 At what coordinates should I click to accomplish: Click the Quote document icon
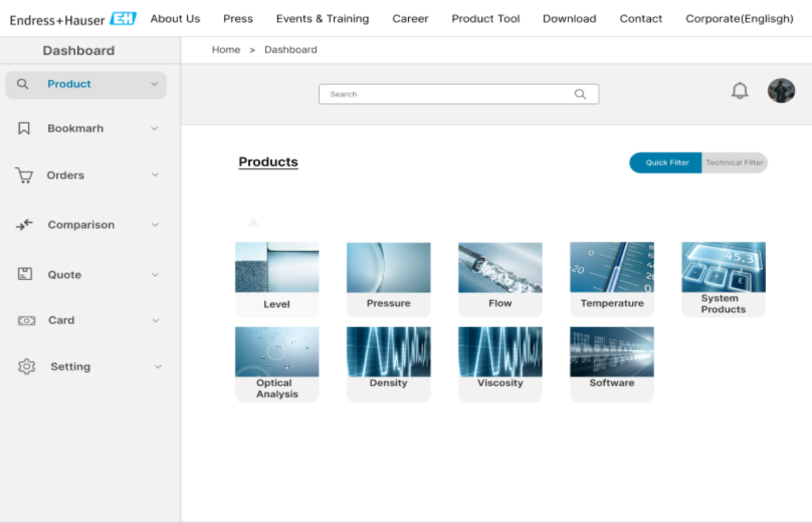click(24, 274)
